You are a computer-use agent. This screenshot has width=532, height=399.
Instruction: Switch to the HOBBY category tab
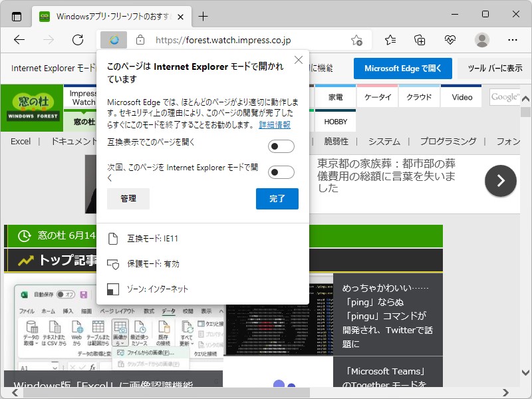tap(335, 121)
